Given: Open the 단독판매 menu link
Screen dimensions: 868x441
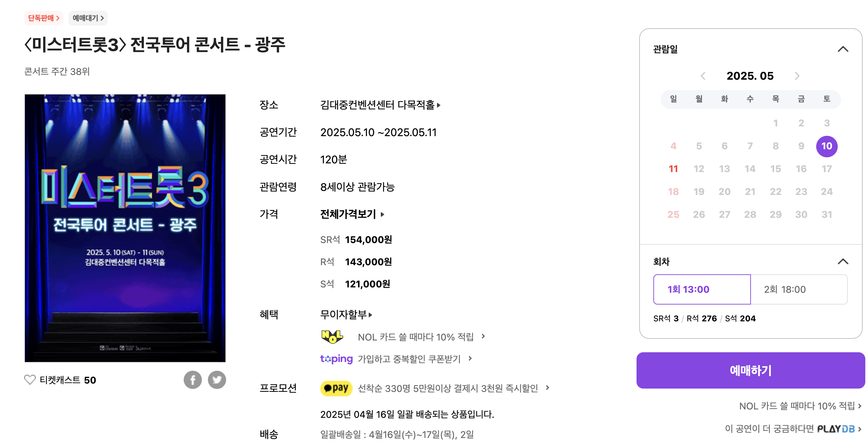Looking at the screenshot, I should (44, 18).
